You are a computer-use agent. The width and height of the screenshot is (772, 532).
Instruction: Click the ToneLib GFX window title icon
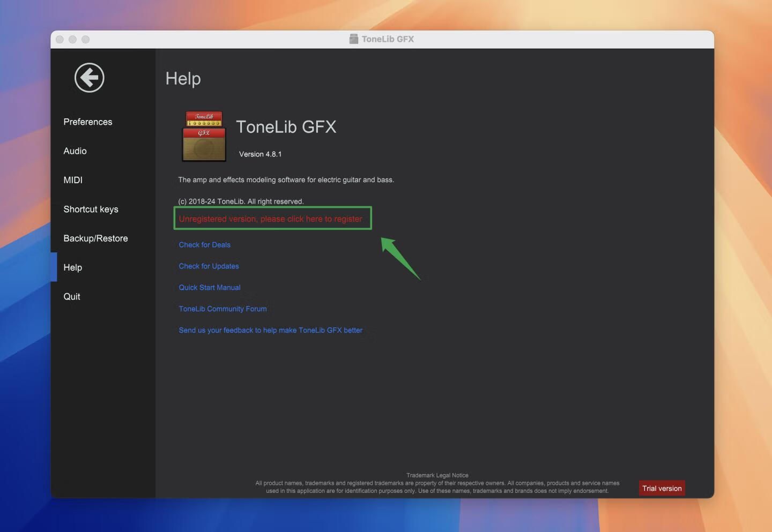click(354, 39)
